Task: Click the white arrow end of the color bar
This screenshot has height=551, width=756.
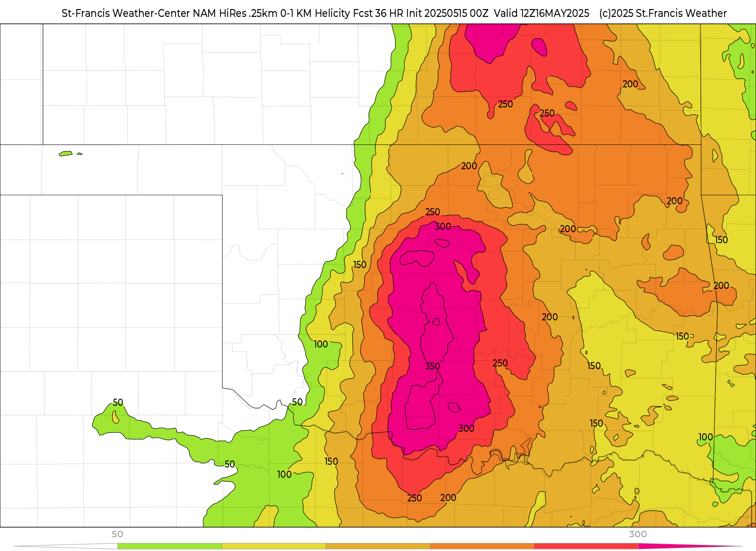Action: click(66, 546)
